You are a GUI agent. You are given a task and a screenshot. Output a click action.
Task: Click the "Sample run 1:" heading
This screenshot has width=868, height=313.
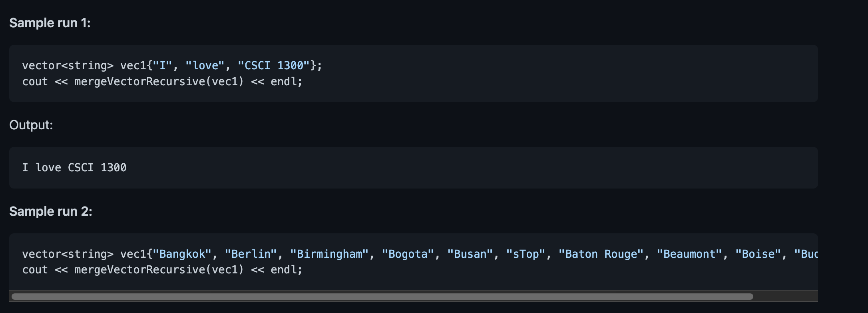click(x=50, y=23)
